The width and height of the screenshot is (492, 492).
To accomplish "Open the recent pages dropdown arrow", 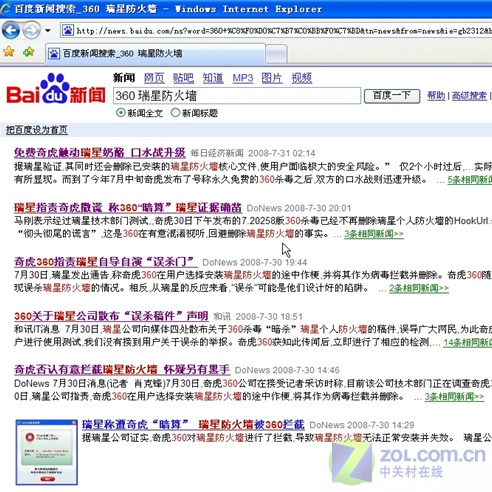I will tap(48, 31).
